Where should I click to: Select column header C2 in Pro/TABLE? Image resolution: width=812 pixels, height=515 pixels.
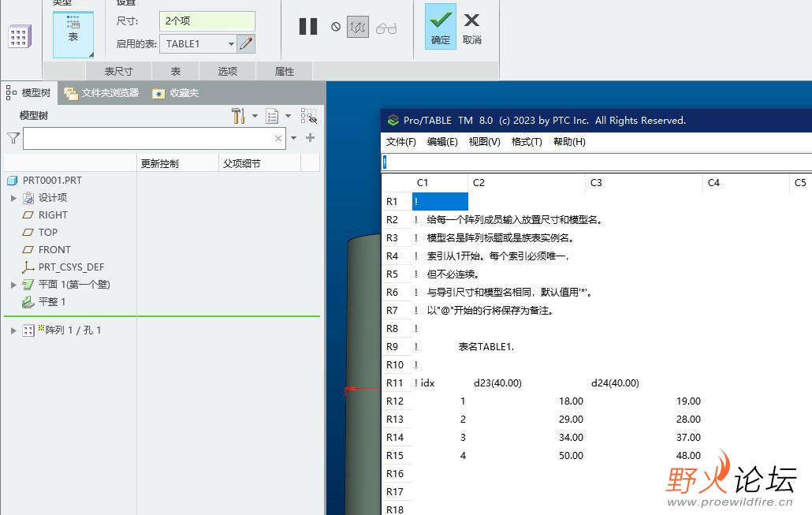[x=526, y=183]
